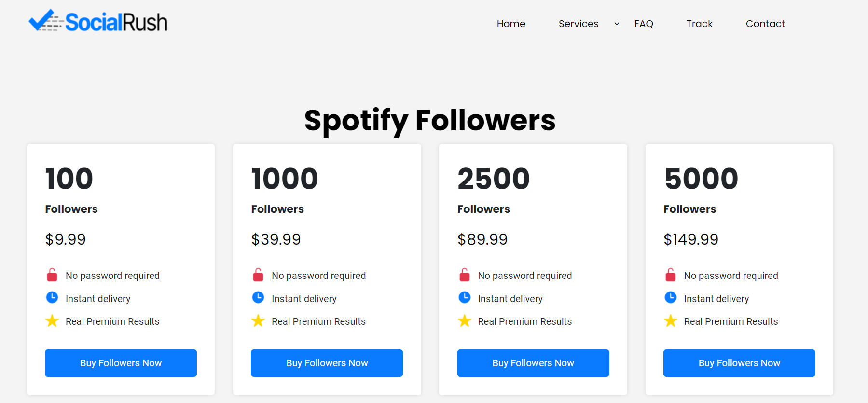
Task: Click Buy Followers Now on the 5000 plan
Action: click(739, 362)
